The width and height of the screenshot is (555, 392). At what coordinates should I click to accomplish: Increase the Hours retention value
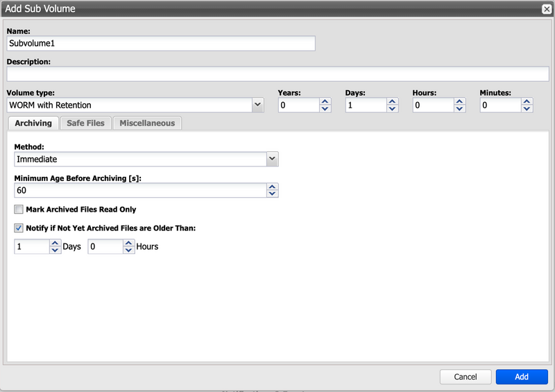click(460, 102)
